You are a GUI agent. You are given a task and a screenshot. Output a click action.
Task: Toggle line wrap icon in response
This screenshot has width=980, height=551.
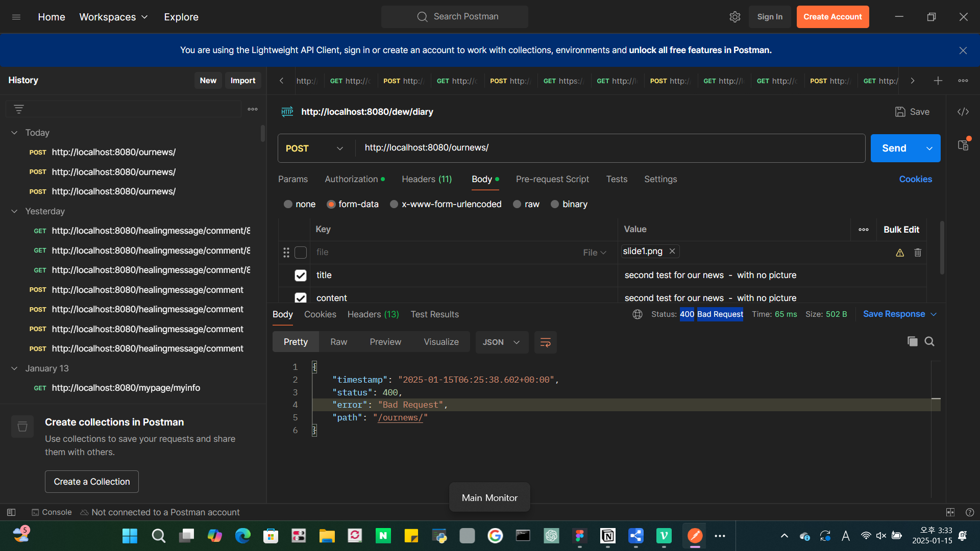tap(545, 342)
